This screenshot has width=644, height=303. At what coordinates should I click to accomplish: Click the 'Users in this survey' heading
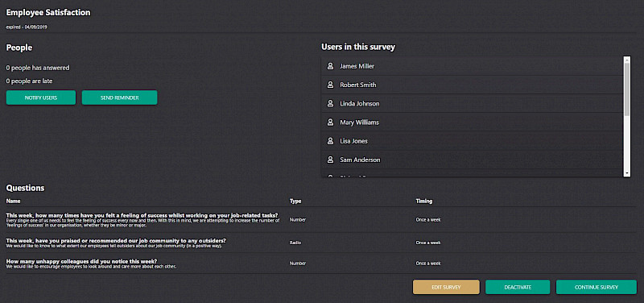click(358, 47)
